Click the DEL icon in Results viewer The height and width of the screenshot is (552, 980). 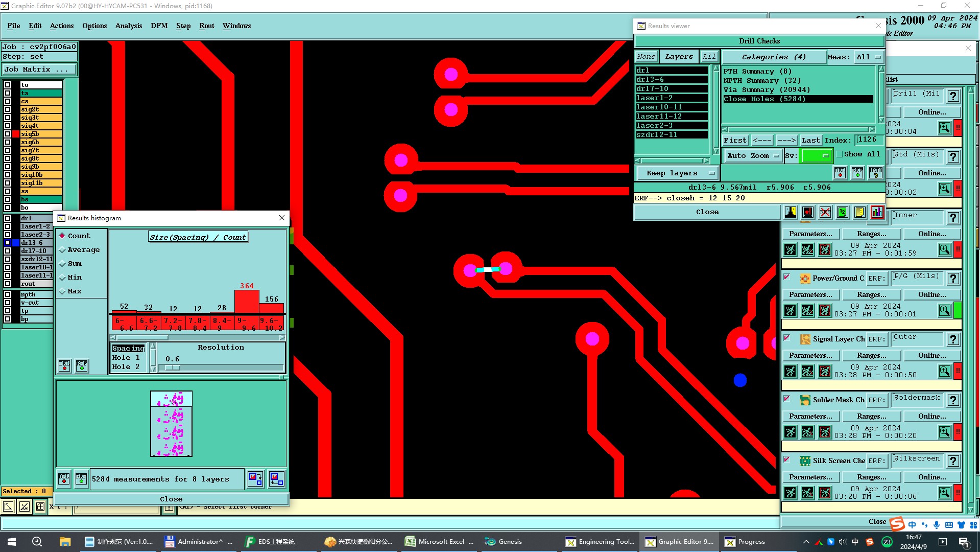pyautogui.click(x=840, y=173)
